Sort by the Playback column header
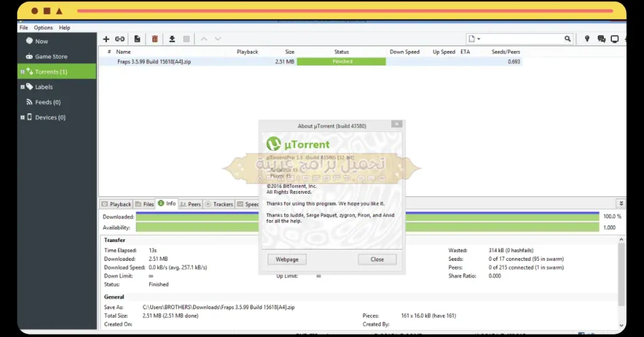 247,52
